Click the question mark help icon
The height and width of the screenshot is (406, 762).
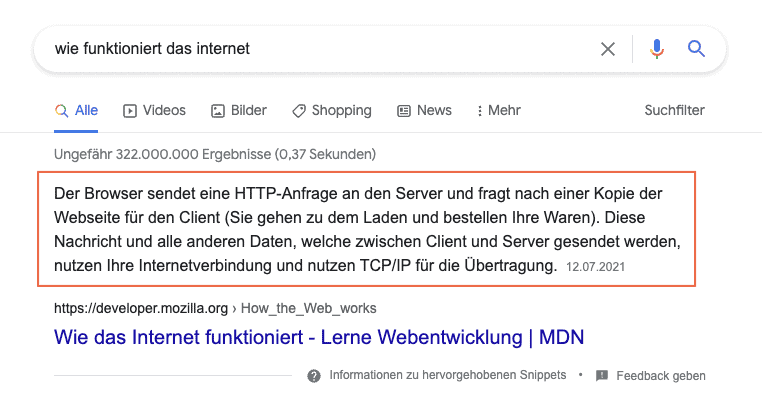(x=314, y=376)
